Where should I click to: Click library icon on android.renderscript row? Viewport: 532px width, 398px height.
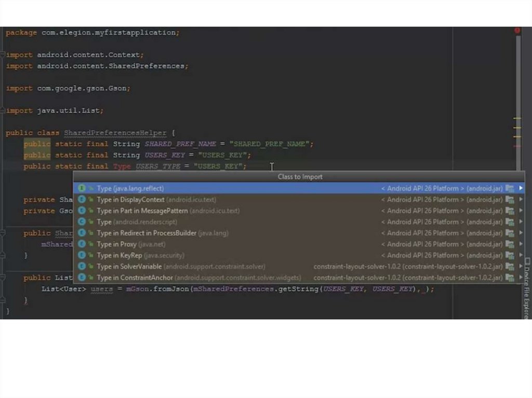(510, 222)
